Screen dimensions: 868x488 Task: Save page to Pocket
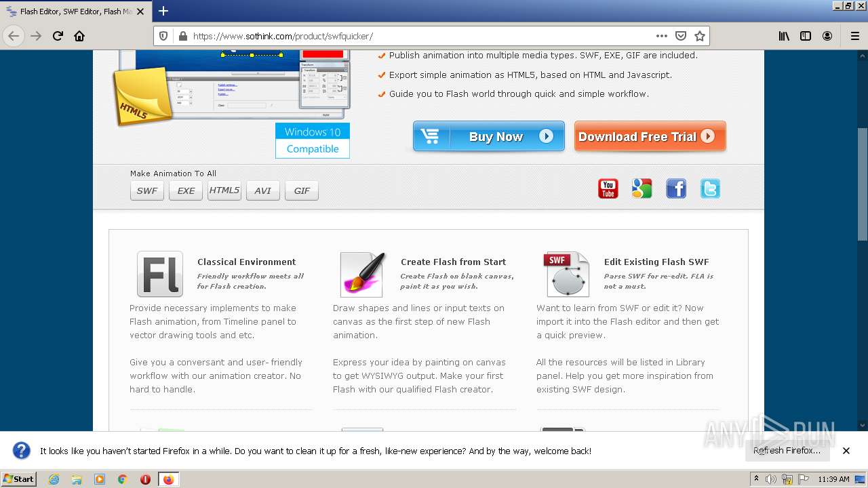[681, 36]
